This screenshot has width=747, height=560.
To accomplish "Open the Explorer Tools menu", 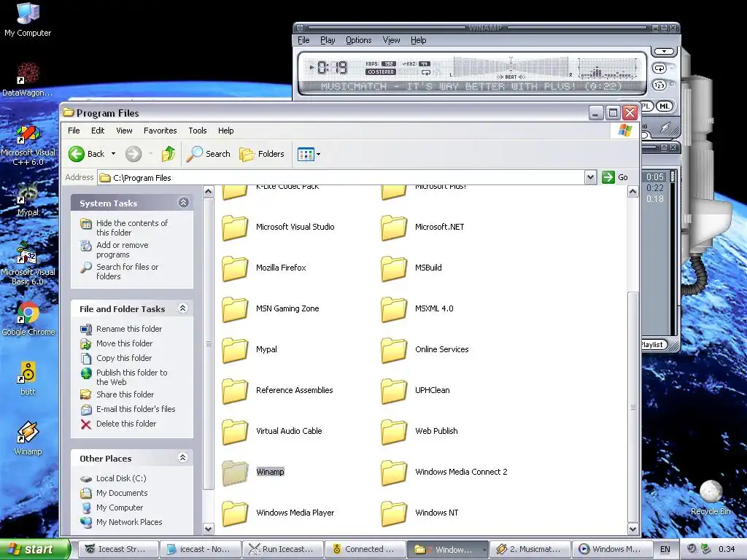I will 197,131.
